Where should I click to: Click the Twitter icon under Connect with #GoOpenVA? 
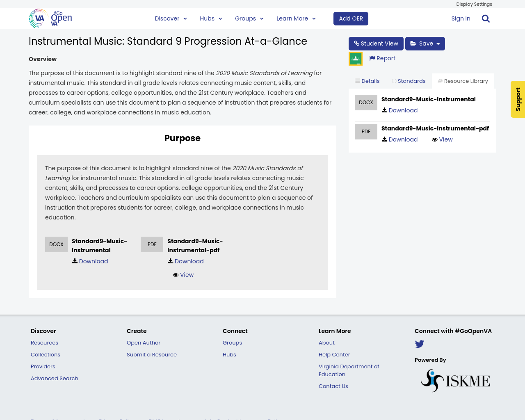pyautogui.click(x=419, y=344)
